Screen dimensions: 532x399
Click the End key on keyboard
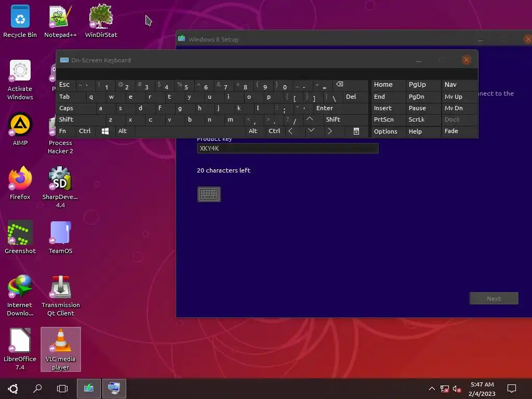(388, 97)
